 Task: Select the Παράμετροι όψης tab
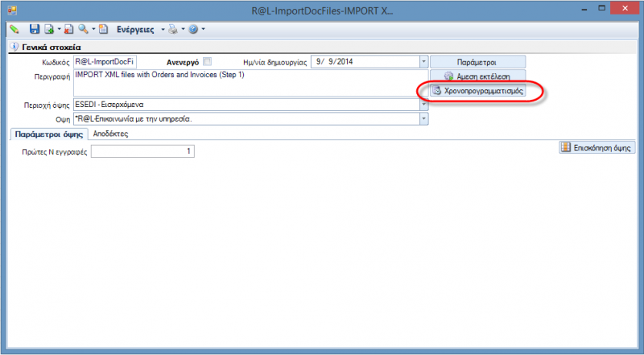[49, 134]
